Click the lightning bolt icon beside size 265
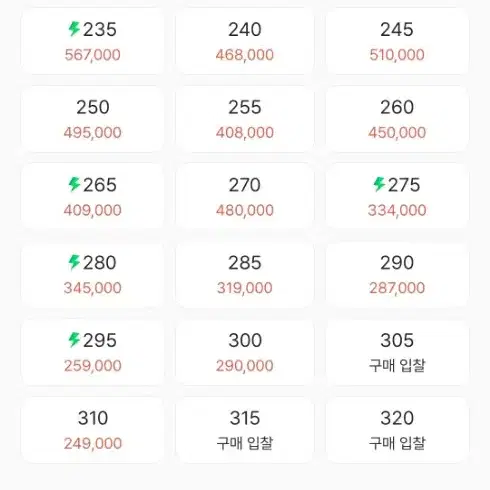Screen dimensions: 490x490 (74, 184)
